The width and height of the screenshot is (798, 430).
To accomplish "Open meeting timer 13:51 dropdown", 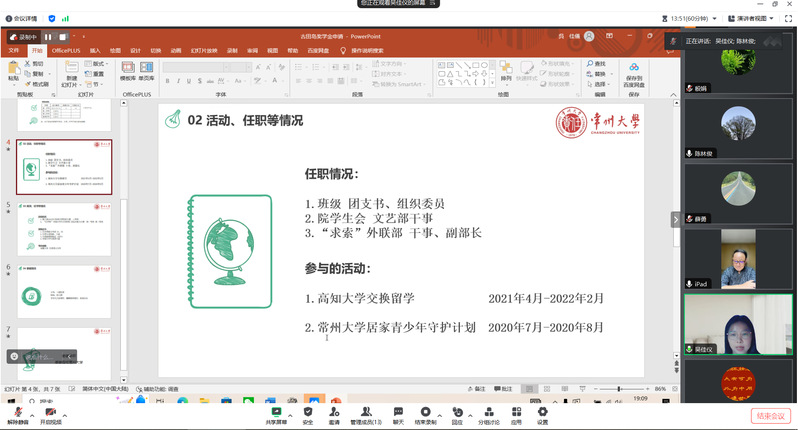I will 690,18.
